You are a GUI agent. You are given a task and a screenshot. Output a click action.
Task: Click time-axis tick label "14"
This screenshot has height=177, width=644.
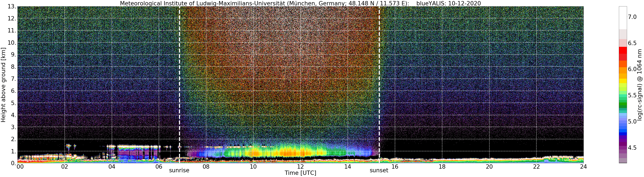pos(347,167)
